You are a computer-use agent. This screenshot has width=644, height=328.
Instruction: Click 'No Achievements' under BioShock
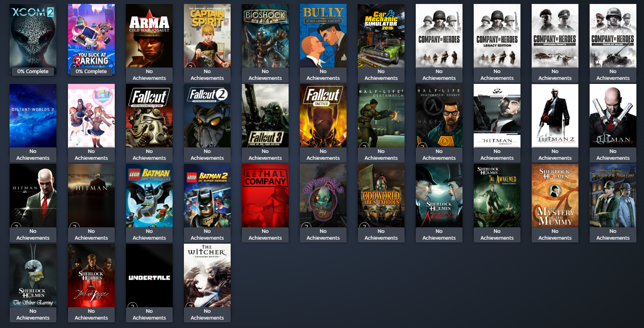tap(265, 75)
